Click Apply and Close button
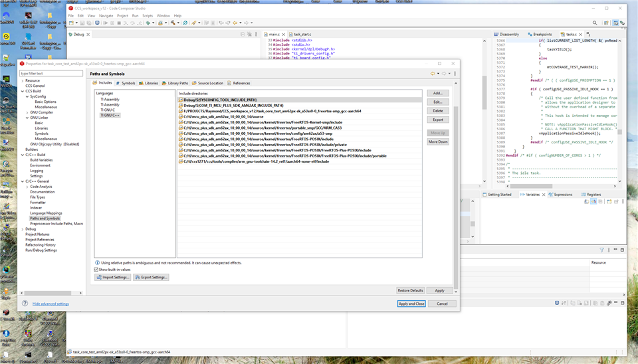638x364 pixels. point(411,304)
